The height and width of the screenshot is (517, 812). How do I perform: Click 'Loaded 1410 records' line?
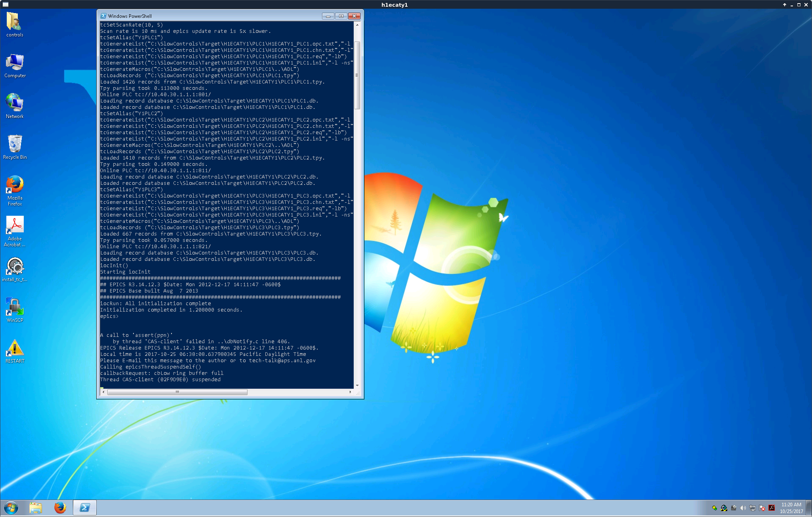(212, 158)
